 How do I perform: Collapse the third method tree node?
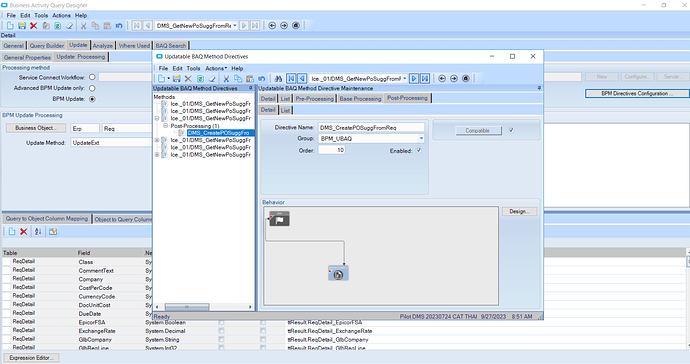(157, 118)
